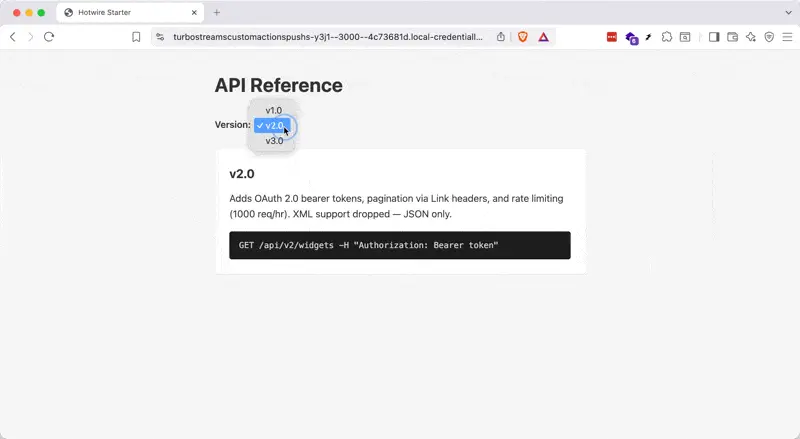The width and height of the screenshot is (800, 439).
Task: Open site settings icon in address bar
Action: (x=160, y=37)
